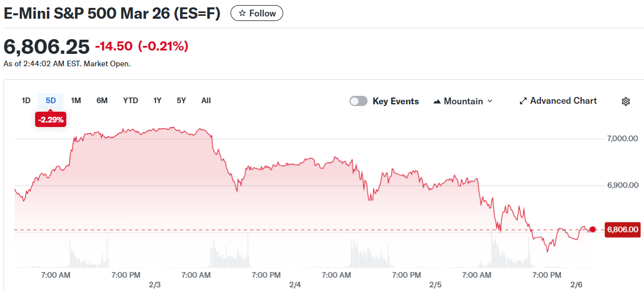Follow the E-Mini S&P 500 ticker
Viewport: 644px width, 292px height.
tap(257, 13)
